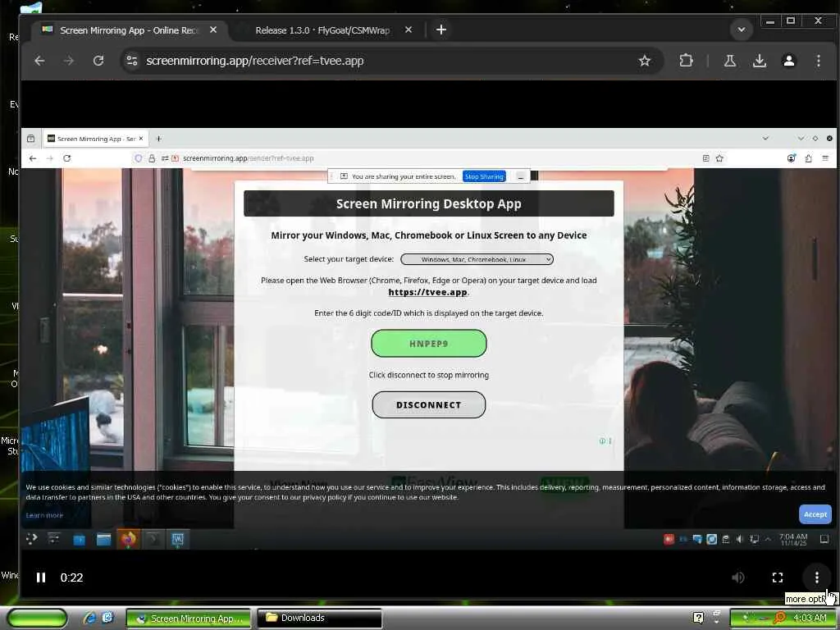Image resolution: width=840 pixels, height=630 pixels.
Task: Click Stop Sharing in mirrored screen
Action: click(x=484, y=176)
